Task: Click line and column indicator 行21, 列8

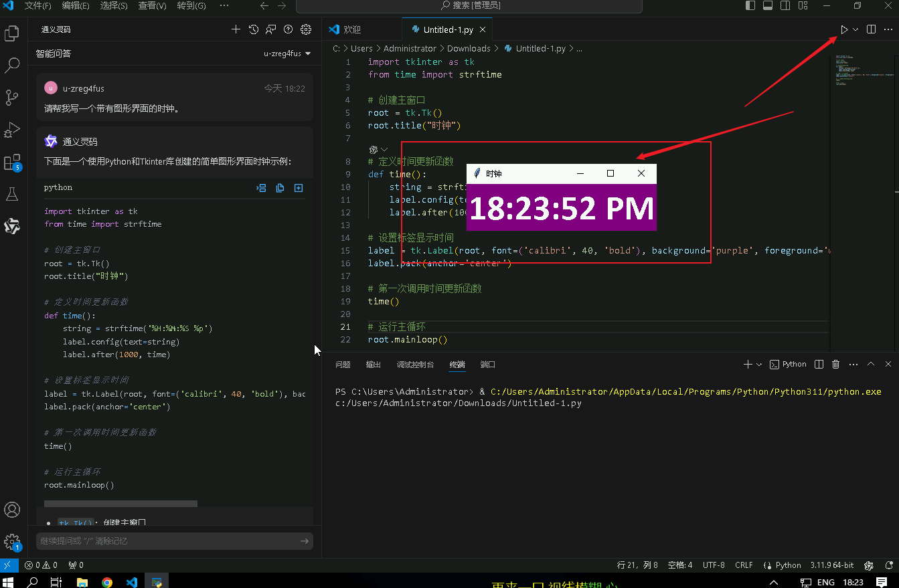Action: click(x=637, y=565)
